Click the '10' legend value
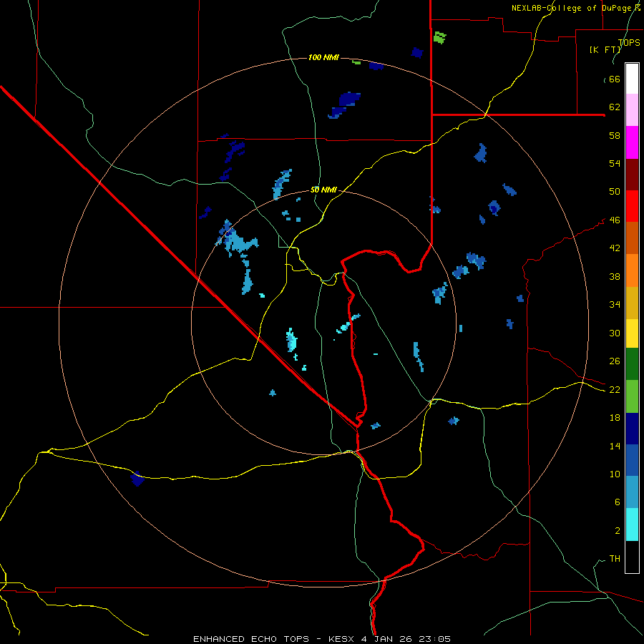 pos(615,474)
